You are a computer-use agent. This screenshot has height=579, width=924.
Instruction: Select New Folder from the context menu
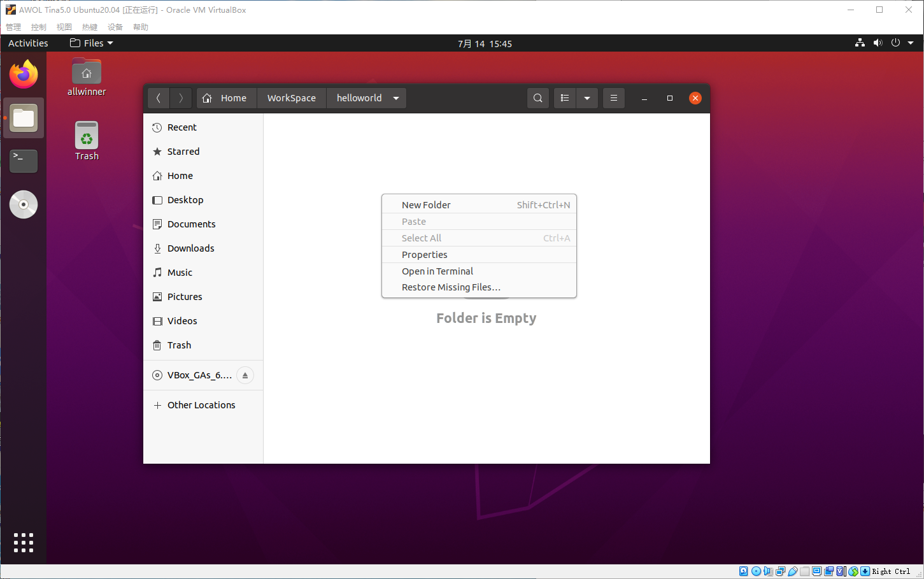[x=426, y=204]
